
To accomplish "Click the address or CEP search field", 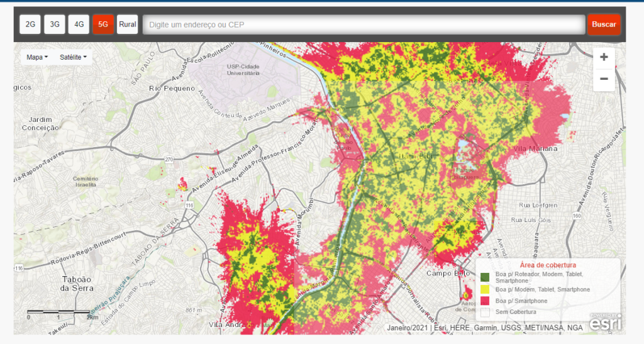I will tap(364, 25).
